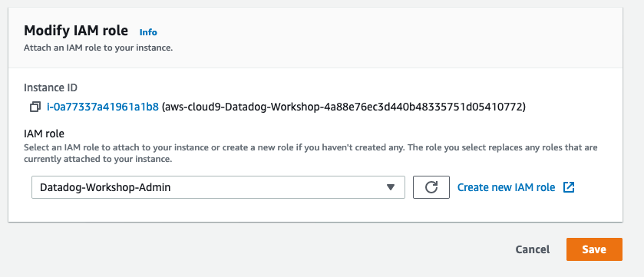Click the IAM role description paragraph

[311, 153]
